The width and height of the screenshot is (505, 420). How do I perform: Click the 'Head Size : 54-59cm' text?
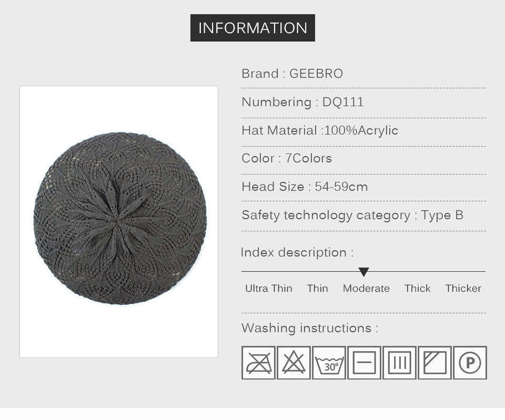[x=305, y=187]
